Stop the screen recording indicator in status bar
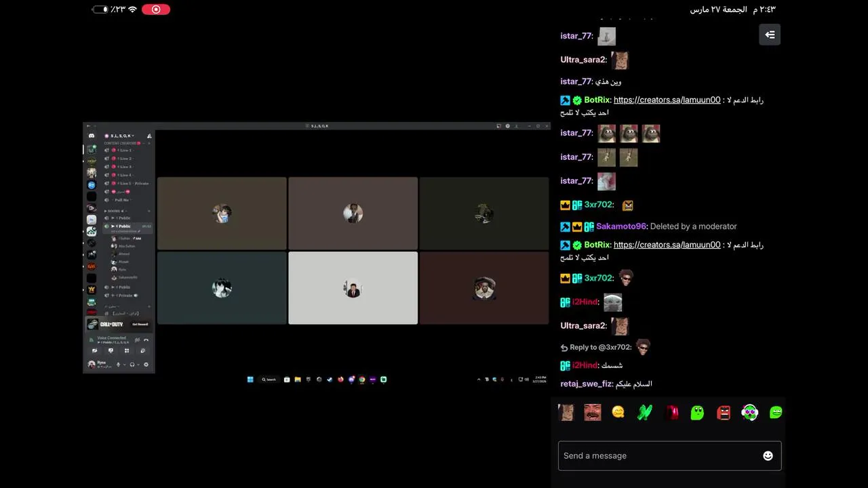 point(156,9)
